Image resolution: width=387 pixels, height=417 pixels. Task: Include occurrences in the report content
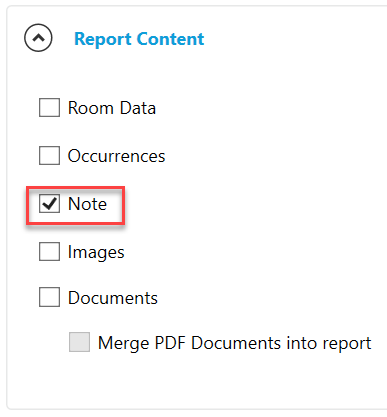[49, 155]
